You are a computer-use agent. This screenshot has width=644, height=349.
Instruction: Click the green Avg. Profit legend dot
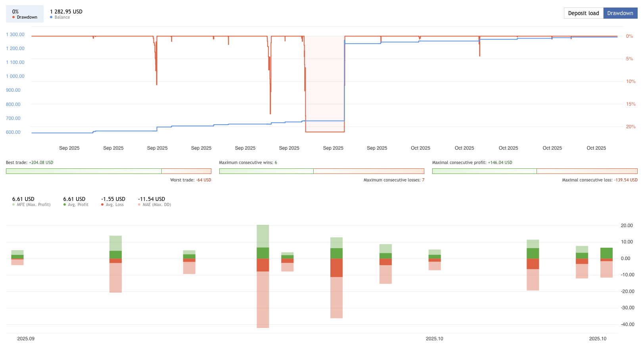click(65, 205)
